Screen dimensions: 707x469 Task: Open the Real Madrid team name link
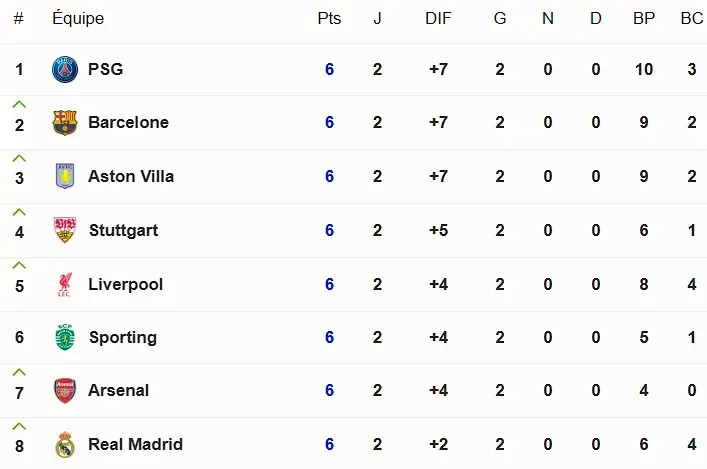pos(136,444)
